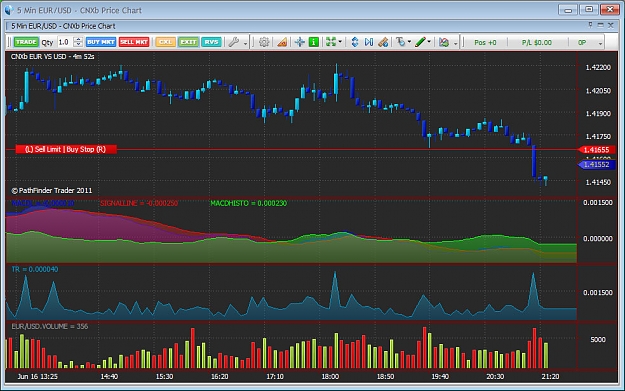Click the Jun 16 13:25 time axis label
The width and height of the screenshot is (625, 391).
(x=37, y=376)
